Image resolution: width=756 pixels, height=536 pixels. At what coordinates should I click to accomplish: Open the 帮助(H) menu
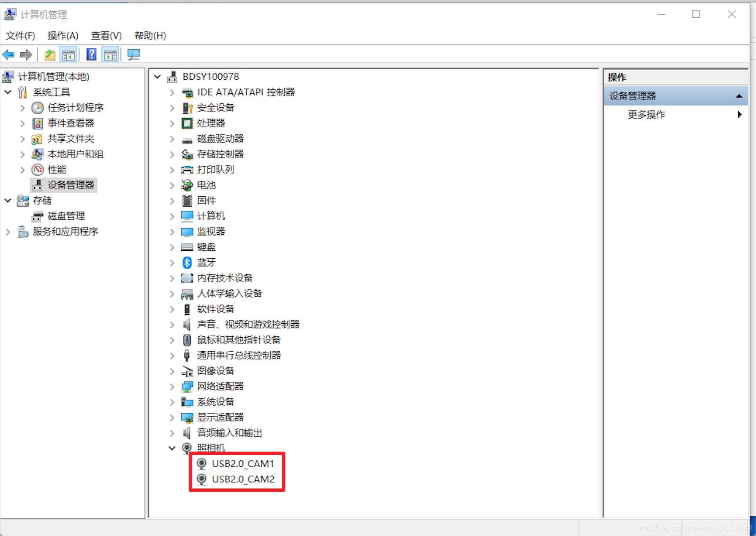pyautogui.click(x=150, y=35)
